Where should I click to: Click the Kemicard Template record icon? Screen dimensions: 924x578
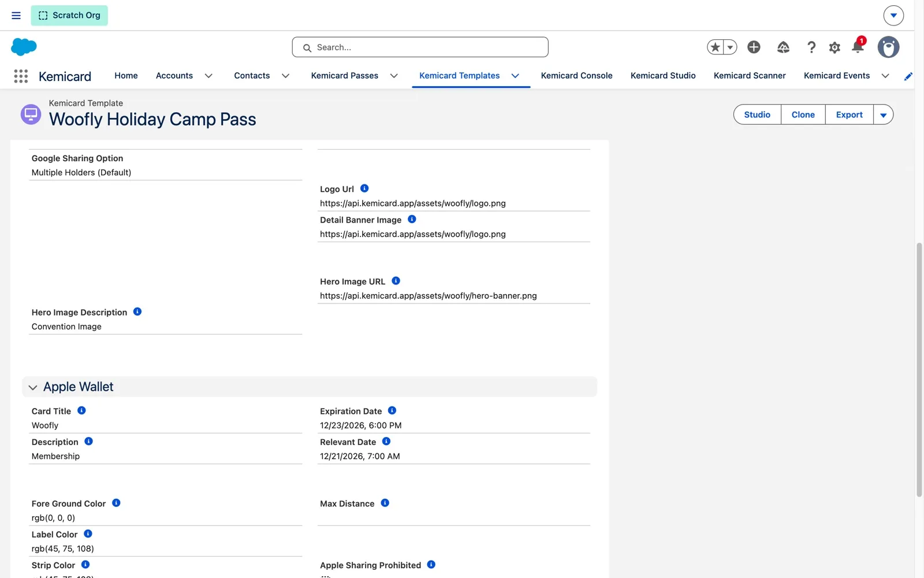coord(31,114)
